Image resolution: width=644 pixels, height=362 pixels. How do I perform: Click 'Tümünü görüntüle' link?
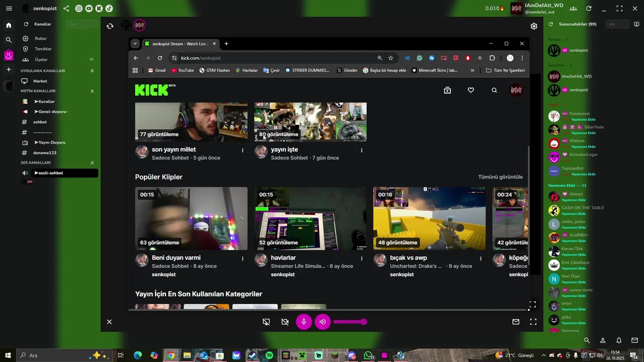[x=500, y=177]
